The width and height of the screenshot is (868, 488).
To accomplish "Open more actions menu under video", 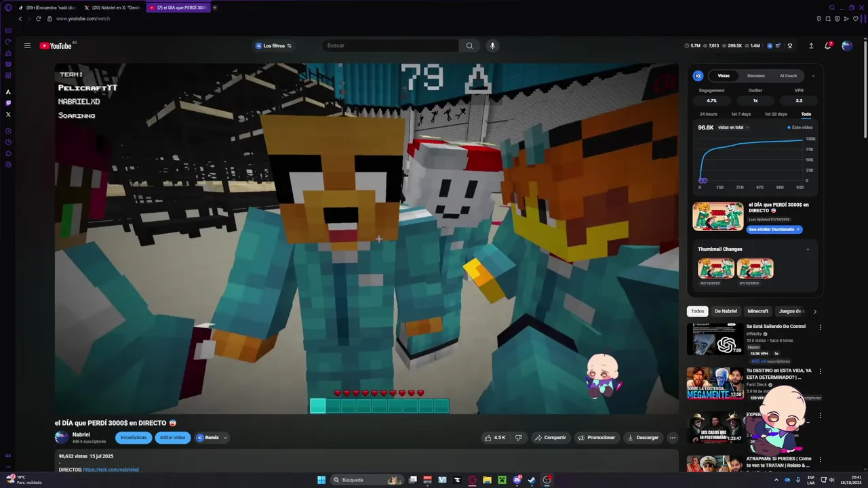I will 673,438.
